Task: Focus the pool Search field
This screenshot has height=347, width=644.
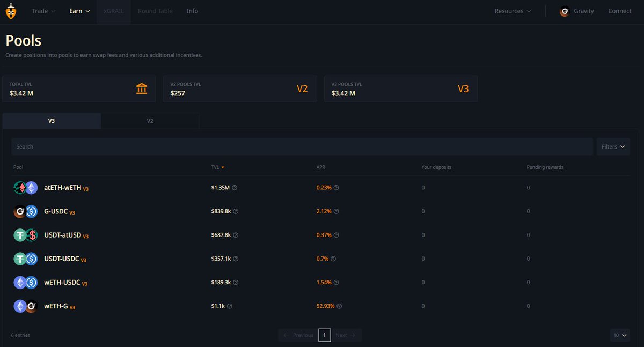Action: [302, 146]
